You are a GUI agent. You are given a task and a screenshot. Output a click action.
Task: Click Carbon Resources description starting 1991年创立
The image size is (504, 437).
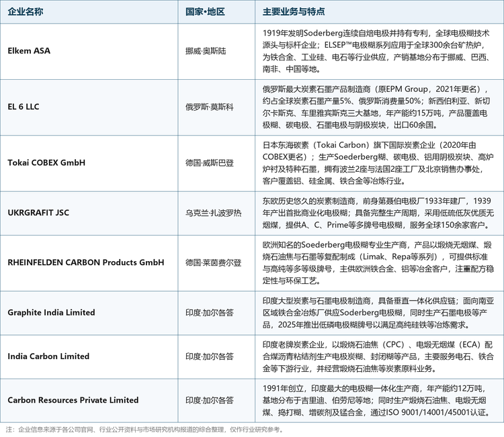coord(378,400)
